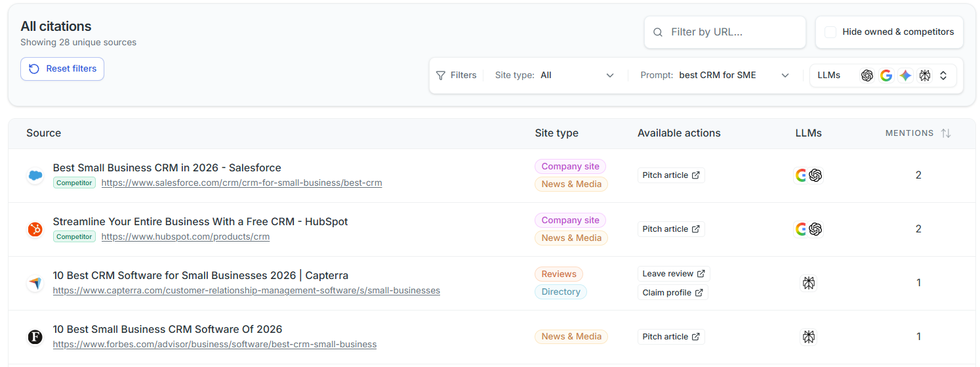Click the All citations heading

[56, 26]
